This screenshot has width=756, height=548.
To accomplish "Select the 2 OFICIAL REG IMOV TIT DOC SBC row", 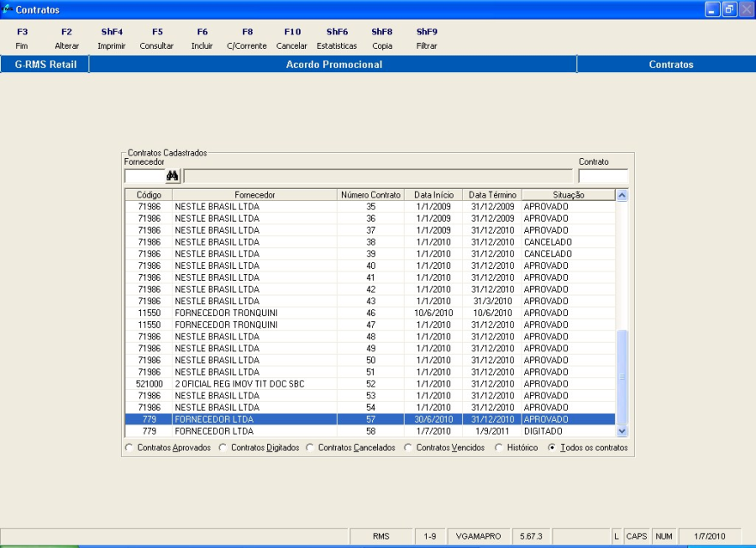I will click(x=370, y=384).
